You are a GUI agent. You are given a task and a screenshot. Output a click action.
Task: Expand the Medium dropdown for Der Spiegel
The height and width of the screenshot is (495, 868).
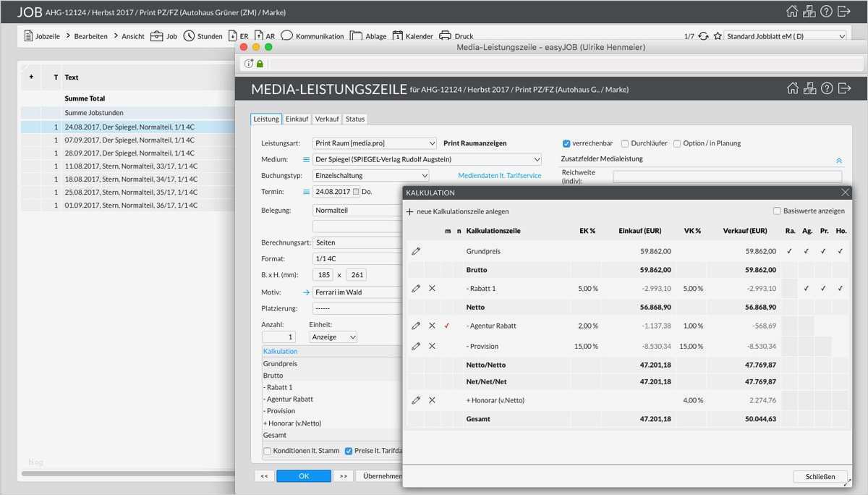(x=427, y=159)
